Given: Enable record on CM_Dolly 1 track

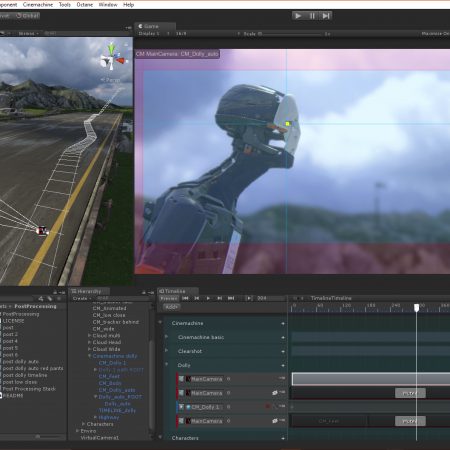Looking at the screenshot, I should pyautogui.click(x=267, y=406).
